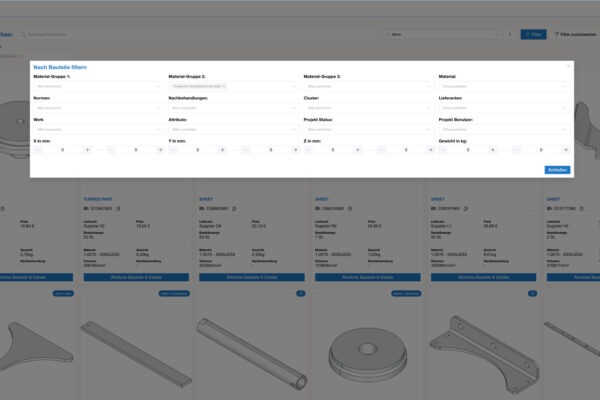This screenshot has width=600, height=400.
Task: Select the tube part thumbnail
Action: tap(252, 354)
